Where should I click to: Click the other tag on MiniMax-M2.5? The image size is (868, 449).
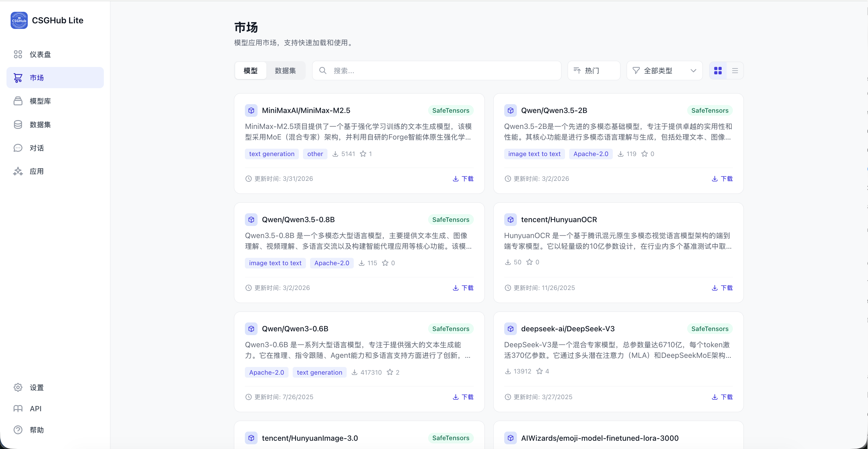tap(315, 154)
